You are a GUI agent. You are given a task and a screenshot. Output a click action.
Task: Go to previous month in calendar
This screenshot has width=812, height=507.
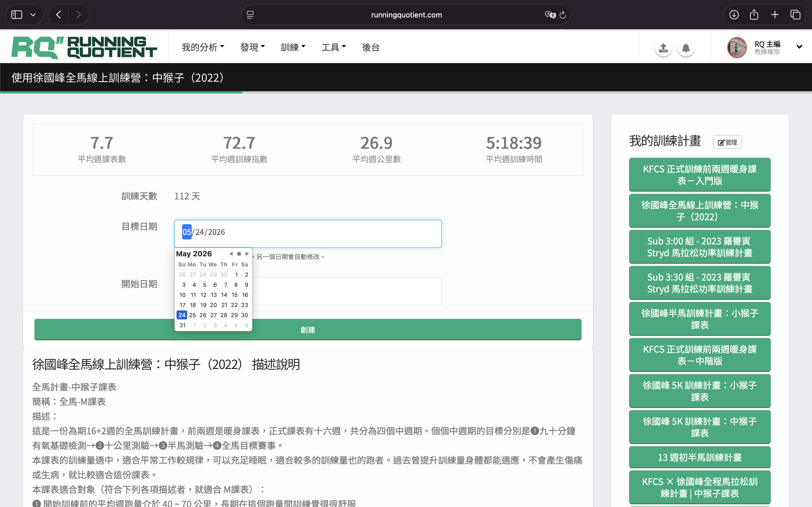pos(231,253)
